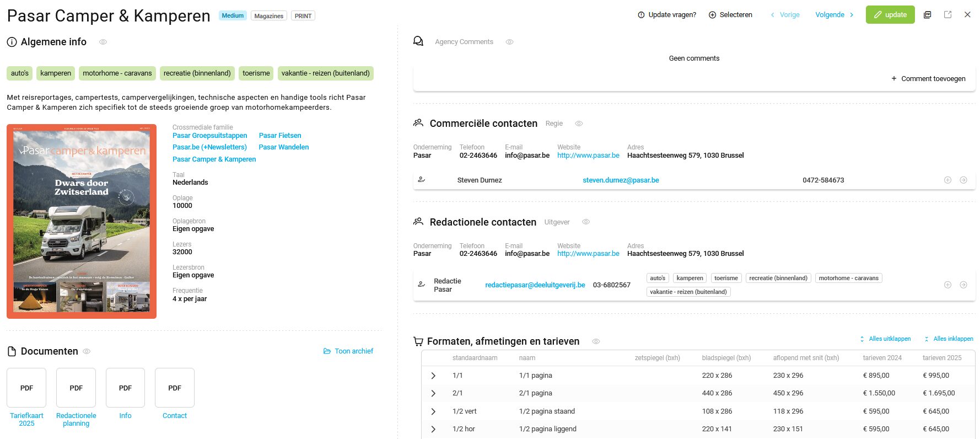Screen dimensions: 980x439
Task: Click the Pasar Camper magazine cover thumbnail
Action: 82,221
